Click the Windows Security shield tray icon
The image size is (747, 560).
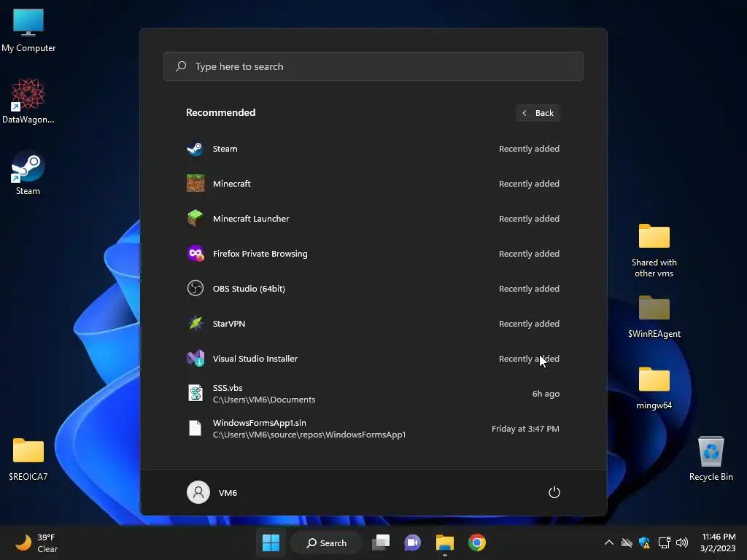coord(645,542)
